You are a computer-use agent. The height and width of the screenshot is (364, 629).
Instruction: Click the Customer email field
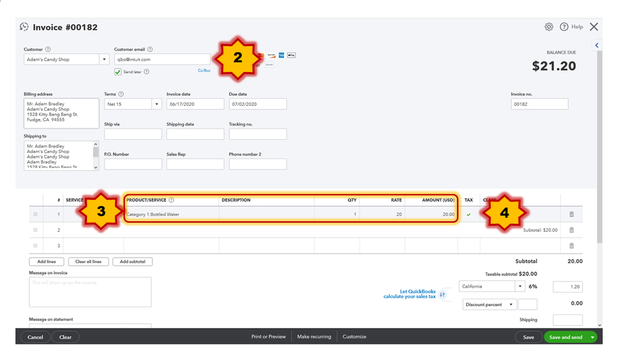162,59
